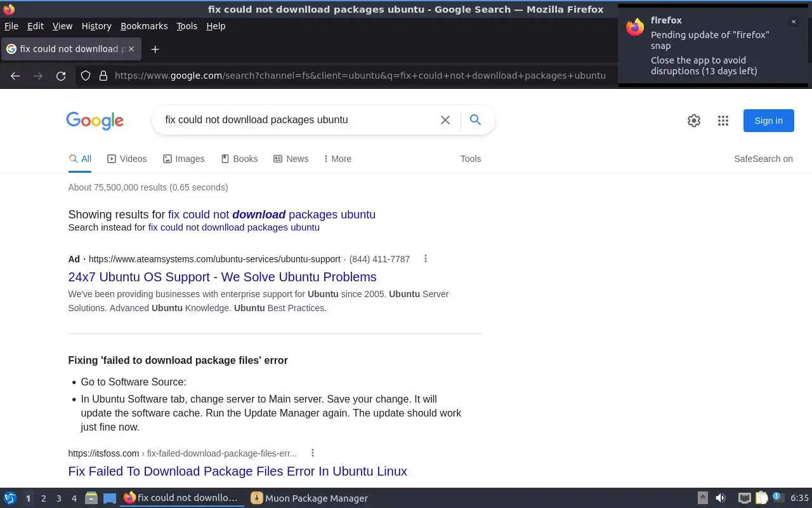Submit search using the magnifier icon
Image resolution: width=812 pixels, height=508 pixels.
click(x=475, y=120)
